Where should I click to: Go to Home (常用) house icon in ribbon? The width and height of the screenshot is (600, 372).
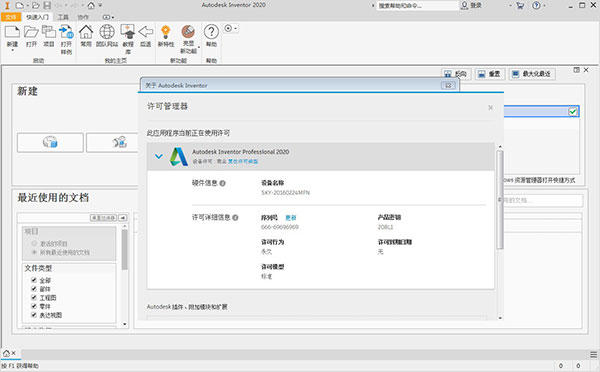(86, 32)
